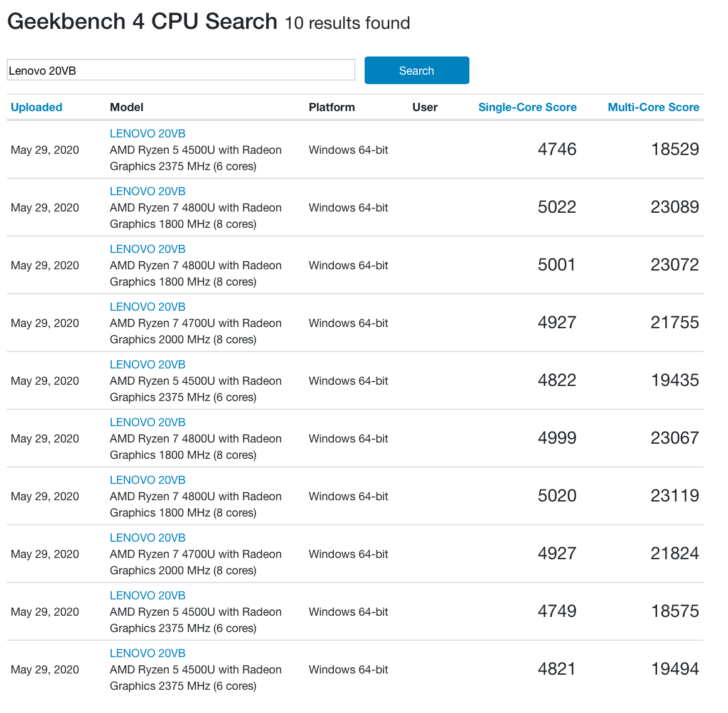
Task: Click the single-core score 4821
Action: pyautogui.click(x=557, y=669)
